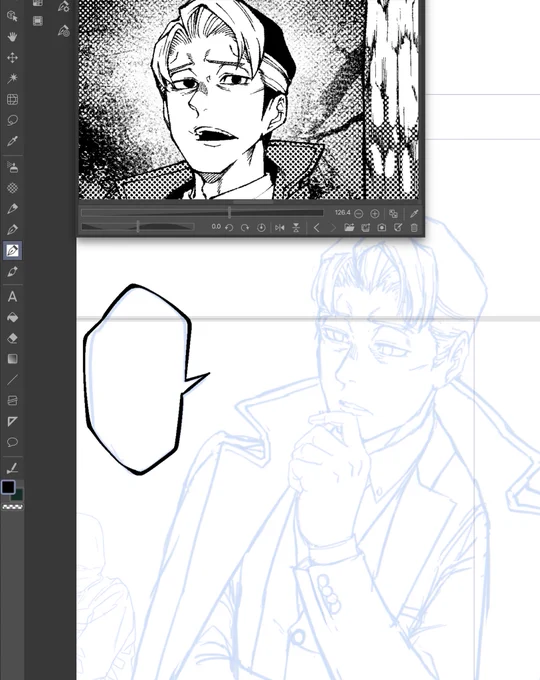The image size is (540, 680).
Task: Click the currently highlighted pen tool
Action: pyautogui.click(x=12, y=251)
